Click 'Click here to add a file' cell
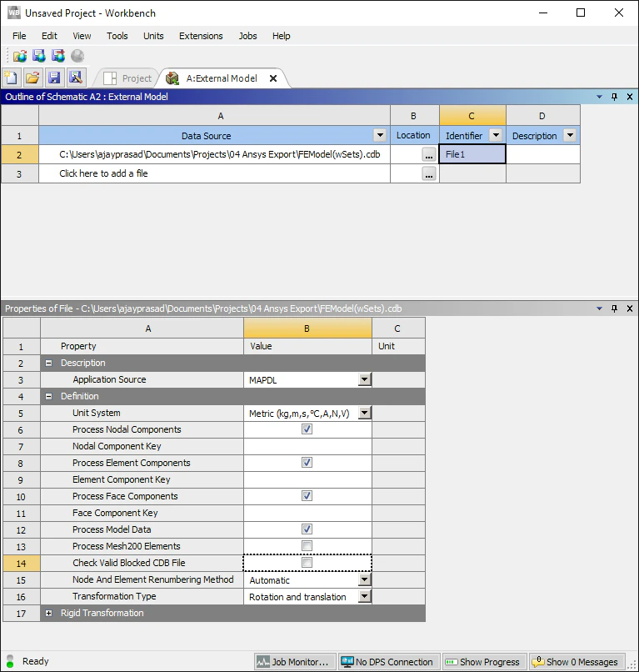639x672 pixels. pos(214,173)
